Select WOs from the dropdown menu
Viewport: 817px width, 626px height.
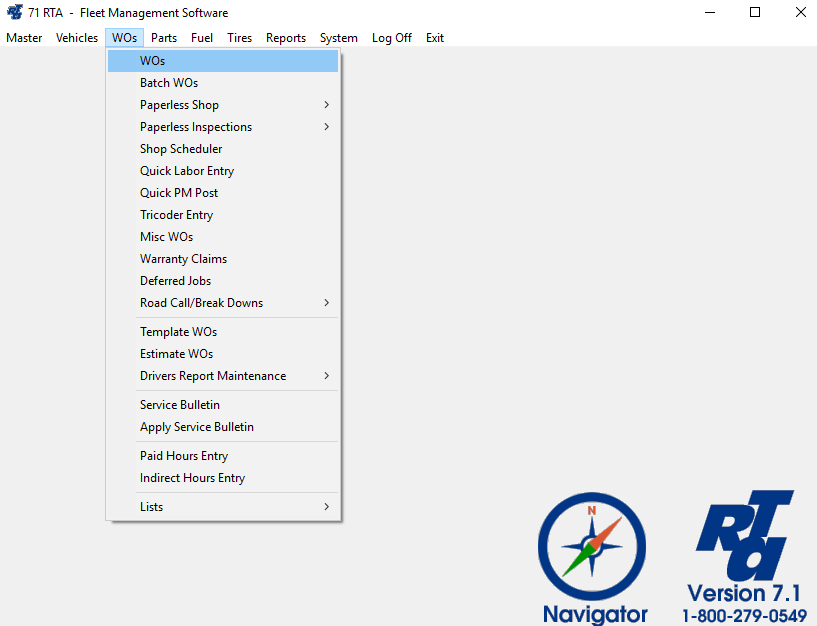153,61
